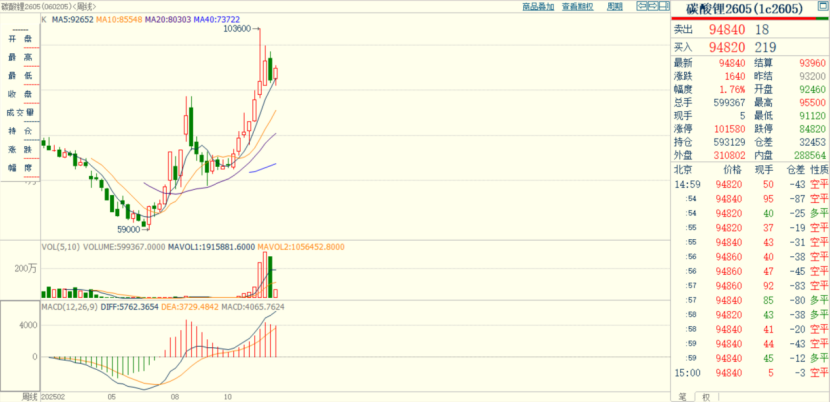
Task: Open the 查看期权 link
Action: [x=578, y=6]
